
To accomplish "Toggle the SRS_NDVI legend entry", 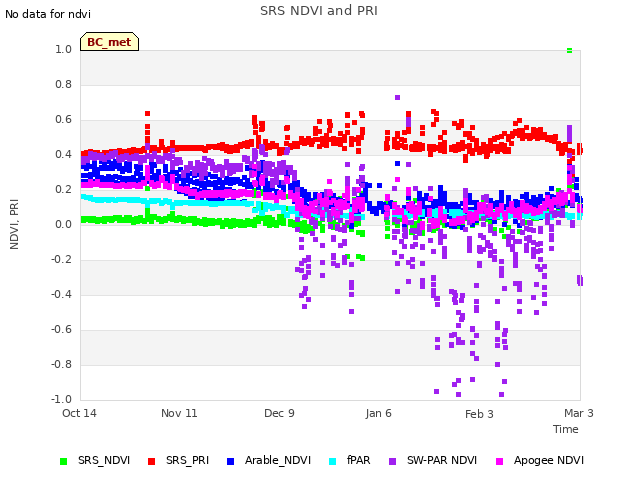I will (x=95, y=460).
